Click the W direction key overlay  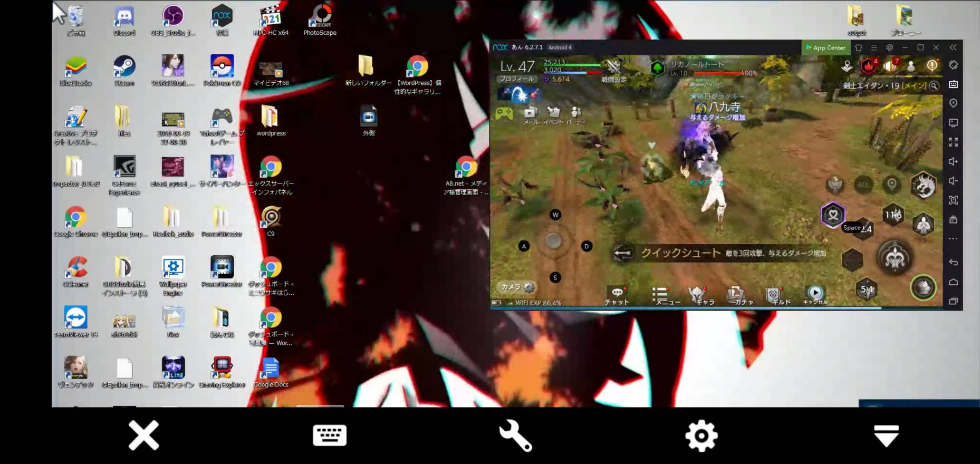pos(555,215)
